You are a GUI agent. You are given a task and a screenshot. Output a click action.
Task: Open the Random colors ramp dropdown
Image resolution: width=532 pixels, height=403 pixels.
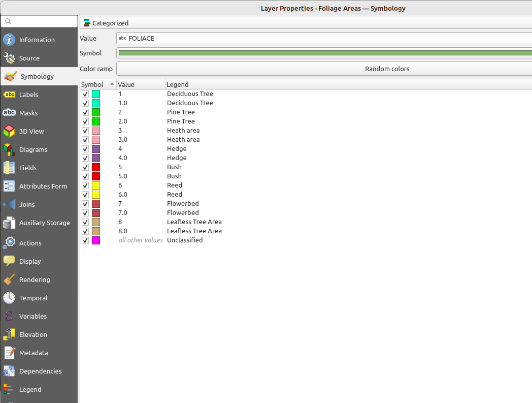[324, 69]
